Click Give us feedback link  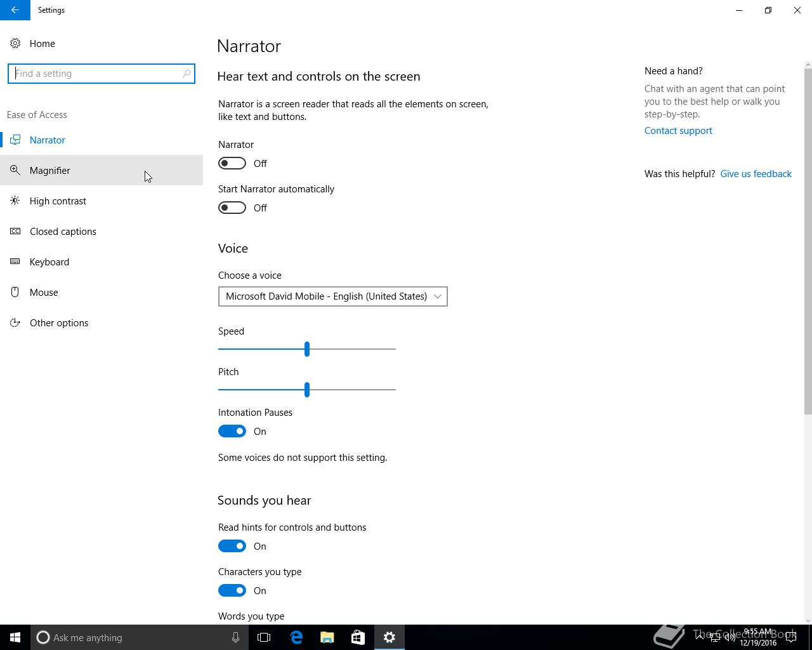click(756, 174)
